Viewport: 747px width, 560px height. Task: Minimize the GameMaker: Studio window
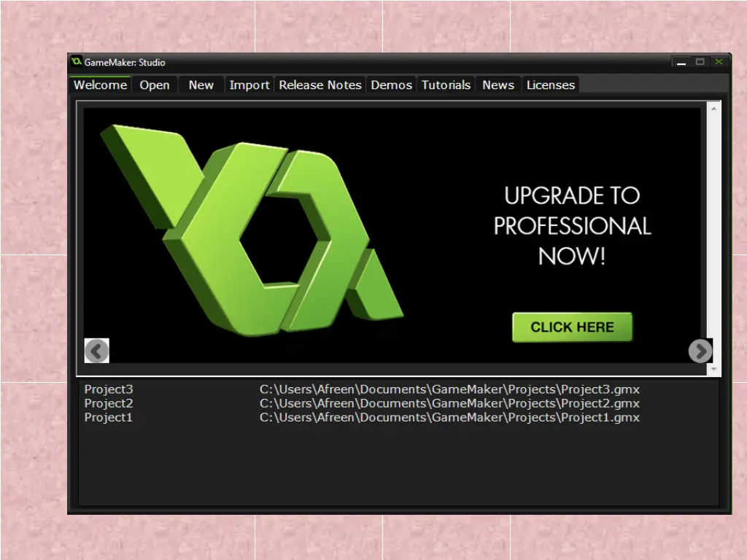point(681,63)
